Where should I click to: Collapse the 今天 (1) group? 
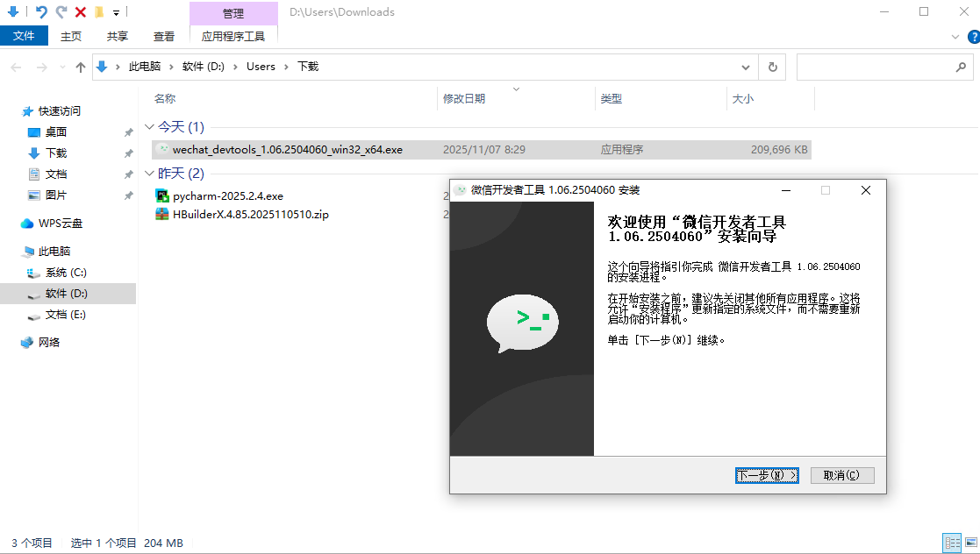click(149, 127)
